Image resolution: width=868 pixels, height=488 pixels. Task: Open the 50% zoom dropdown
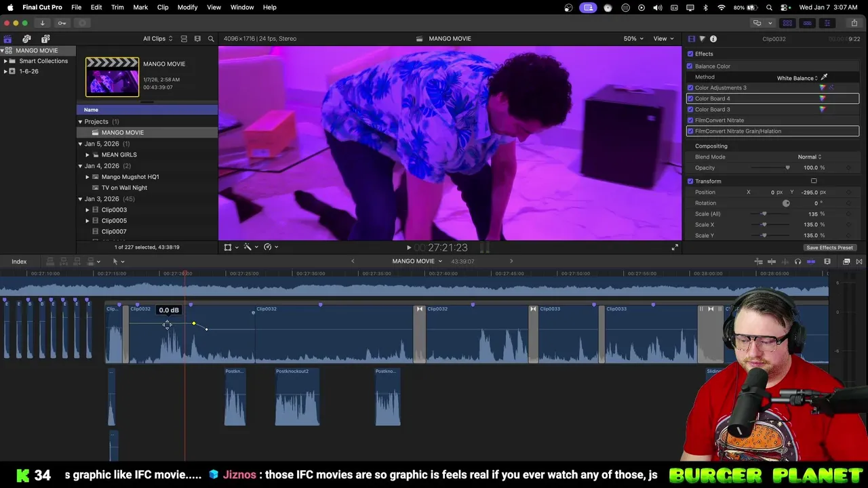(633, 39)
